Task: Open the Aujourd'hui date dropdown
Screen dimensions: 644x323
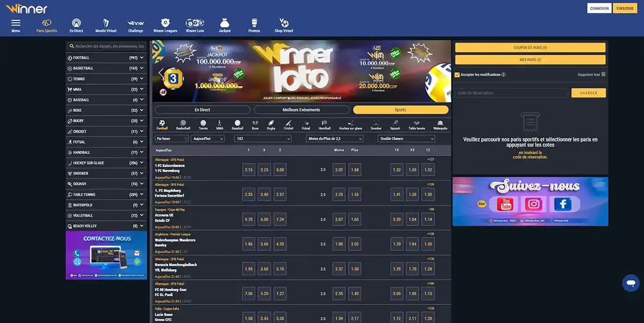Action: (207, 138)
